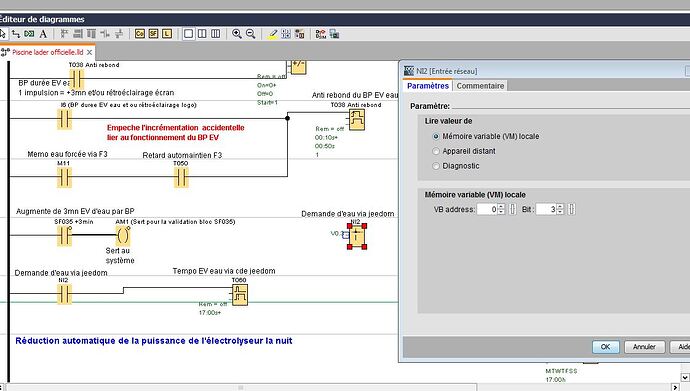
Task: Switch to the Commentaire tab
Action: click(x=480, y=86)
